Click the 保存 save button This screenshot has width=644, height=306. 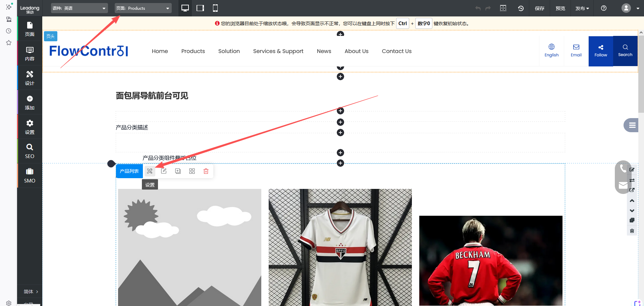point(539,8)
